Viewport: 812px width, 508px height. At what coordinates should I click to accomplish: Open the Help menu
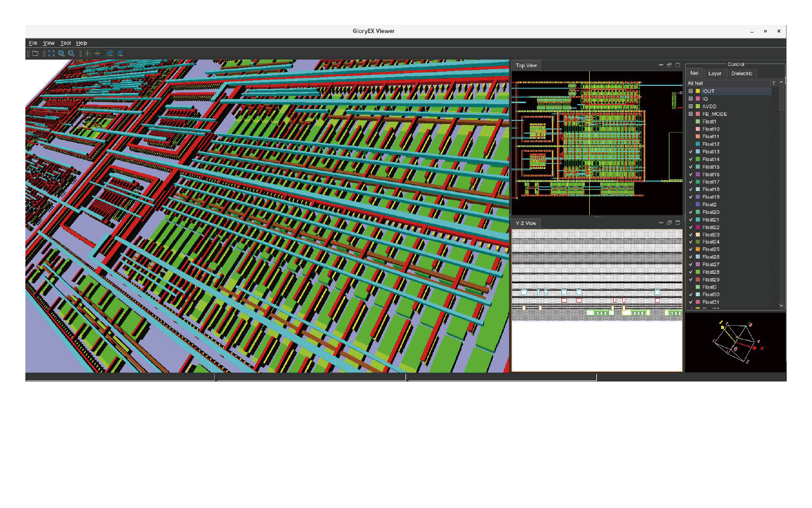pyautogui.click(x=81, y=43)
